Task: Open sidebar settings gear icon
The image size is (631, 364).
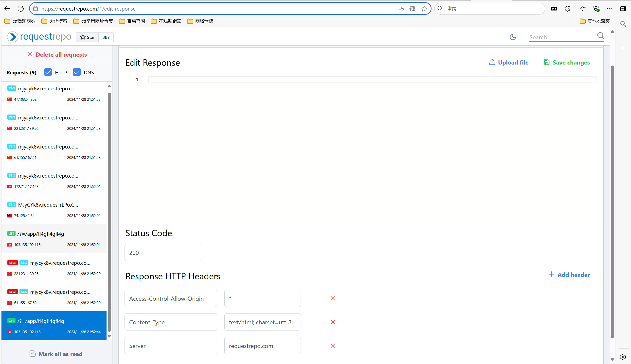Action: tap(623, 357)
